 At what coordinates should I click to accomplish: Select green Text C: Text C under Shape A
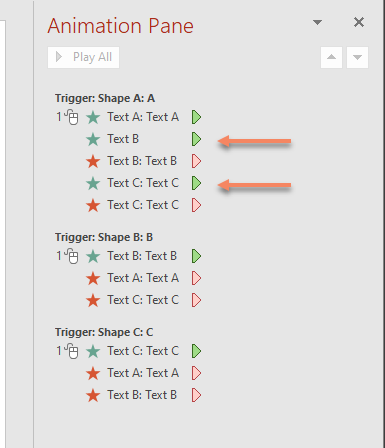143,183
